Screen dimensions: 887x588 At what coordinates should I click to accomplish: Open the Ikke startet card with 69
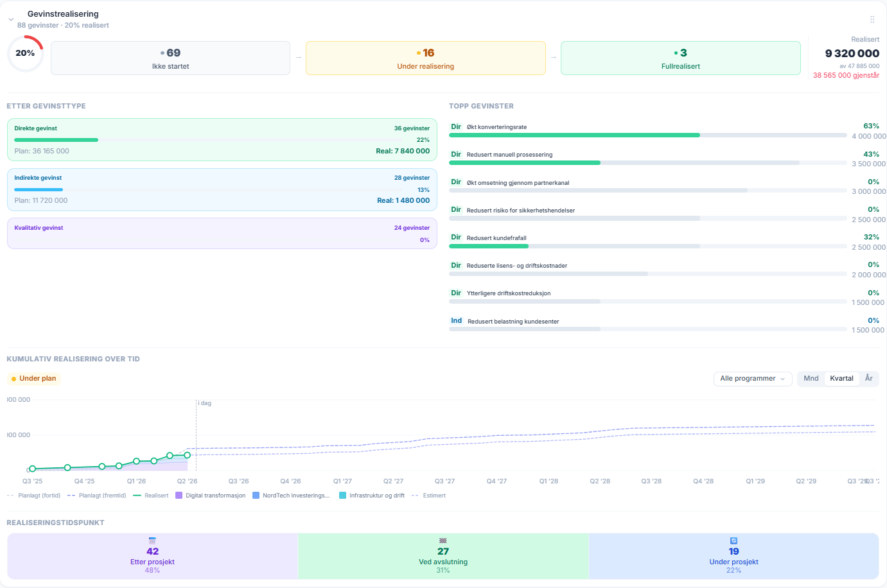point(170,58)
